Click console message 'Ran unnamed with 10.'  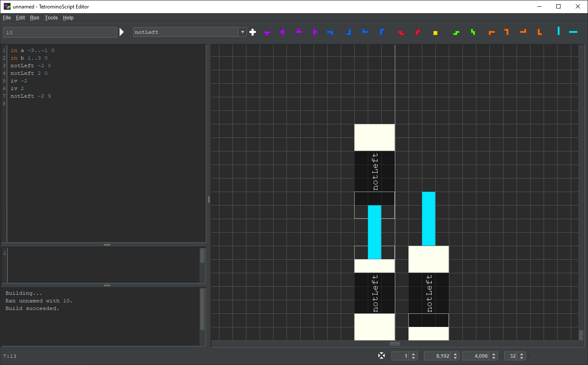39,301
